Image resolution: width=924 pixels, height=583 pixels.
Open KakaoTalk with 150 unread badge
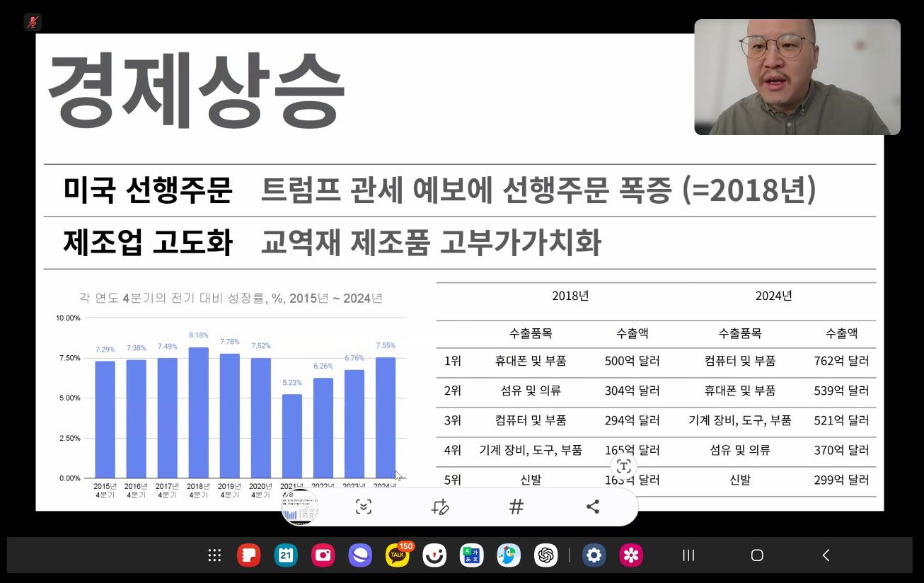(x=398, y=555)
